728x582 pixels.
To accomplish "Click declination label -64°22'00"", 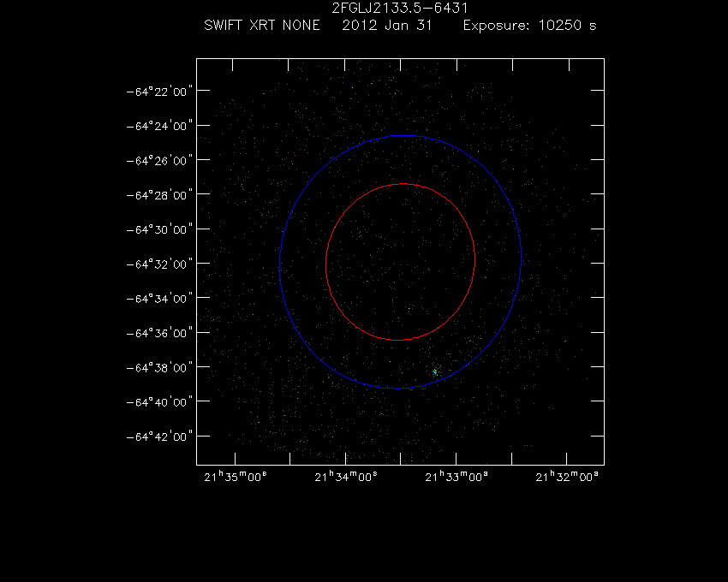I will (x=159, y=92).
